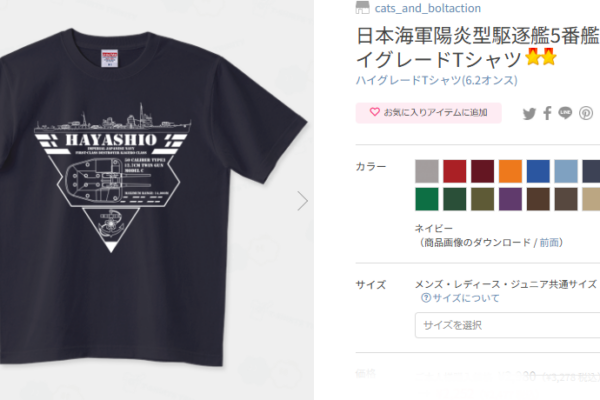Add item to favorites with heart button

429,113
